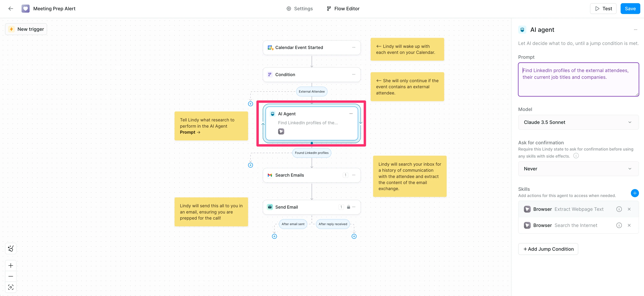644x296 pixels.
Task: Zoom in with the plus canvas icon
Action: tap(11, 266)
